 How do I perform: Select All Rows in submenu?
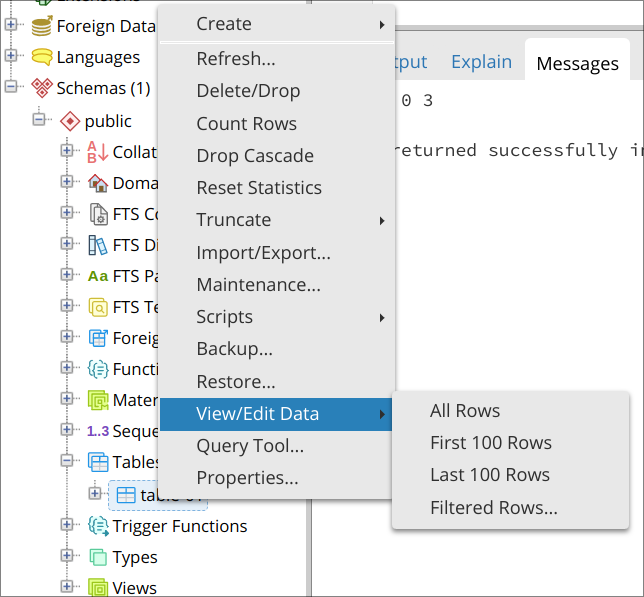pos(511,411)
